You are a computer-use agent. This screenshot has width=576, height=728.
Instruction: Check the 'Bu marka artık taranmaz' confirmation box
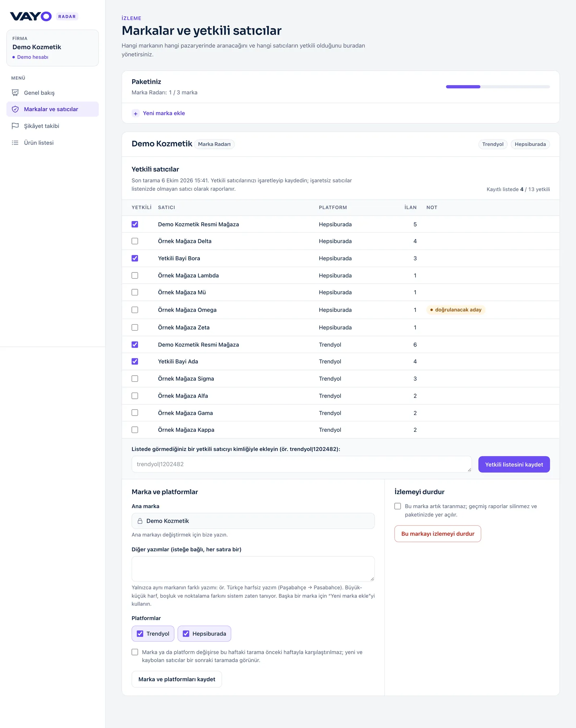pos(398,506)
